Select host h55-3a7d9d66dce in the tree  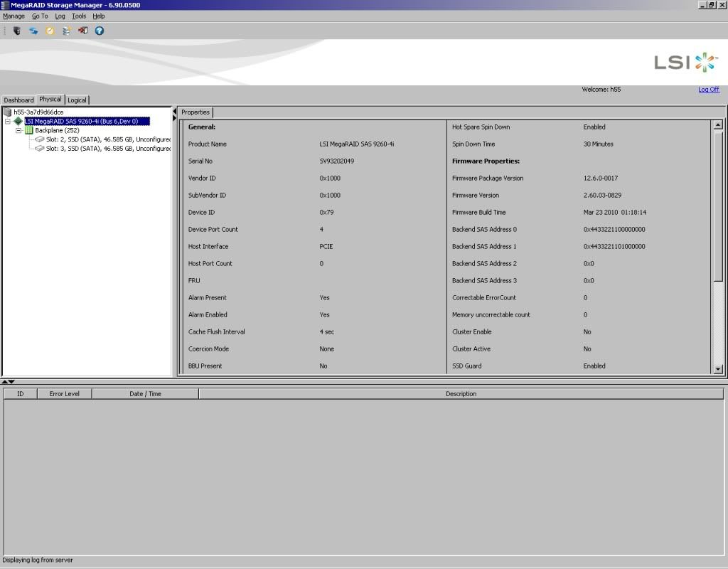(38, 112)
